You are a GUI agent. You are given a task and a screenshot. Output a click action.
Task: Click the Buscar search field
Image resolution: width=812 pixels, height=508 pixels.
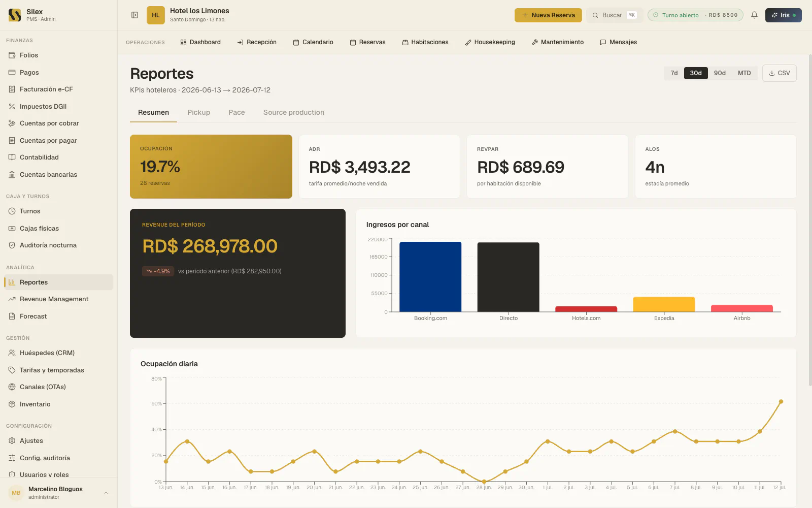(614, 15)
